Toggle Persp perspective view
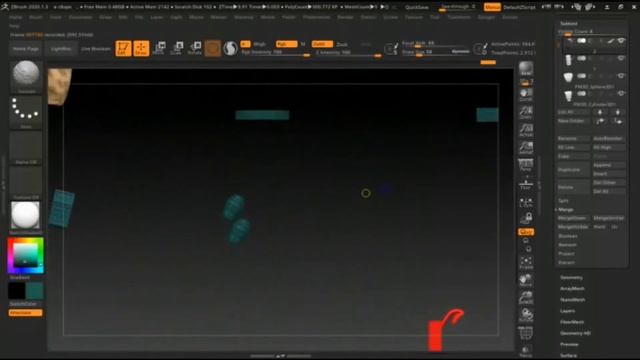The height and width of the screenshot is (360, 640). (x=526, y=165)
